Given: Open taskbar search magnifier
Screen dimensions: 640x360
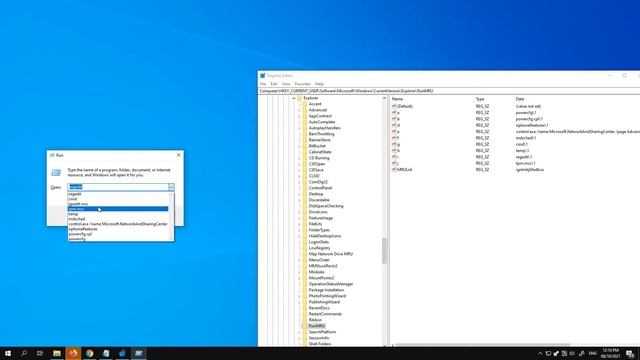Looking at the screenshot, I should coord(24,353).
